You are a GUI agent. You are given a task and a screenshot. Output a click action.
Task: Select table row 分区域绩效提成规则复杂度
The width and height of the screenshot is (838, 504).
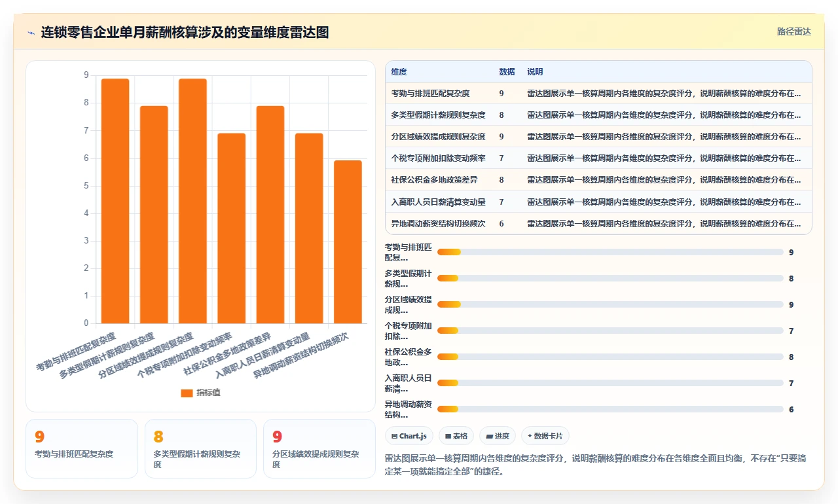[x=598, y=137]
